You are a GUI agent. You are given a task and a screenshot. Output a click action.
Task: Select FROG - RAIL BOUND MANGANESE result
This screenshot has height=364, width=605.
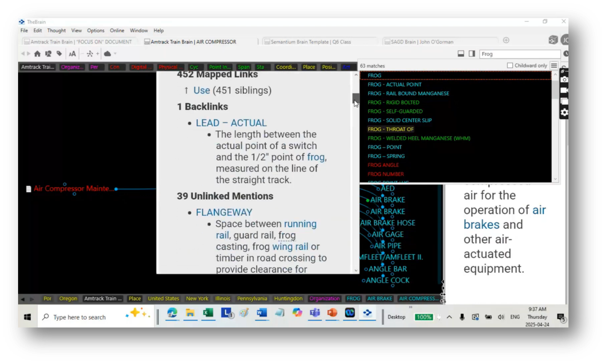click(408, 93)
